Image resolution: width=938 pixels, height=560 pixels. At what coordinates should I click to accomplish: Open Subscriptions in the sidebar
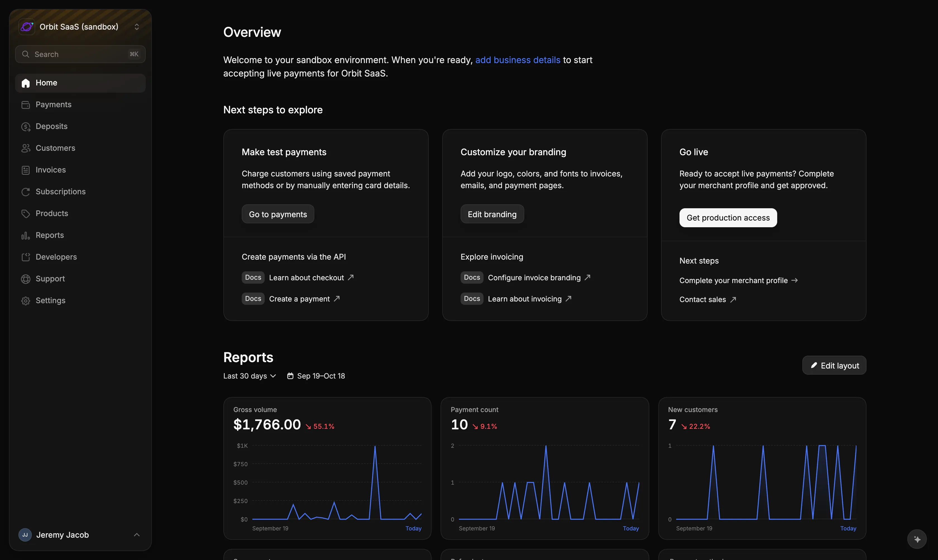click(x=80, y=192)
